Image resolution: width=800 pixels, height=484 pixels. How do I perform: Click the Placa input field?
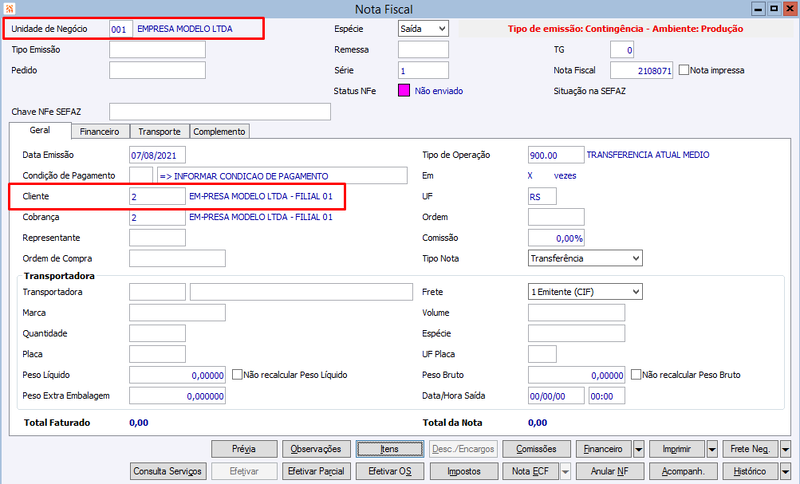(157, 354)
